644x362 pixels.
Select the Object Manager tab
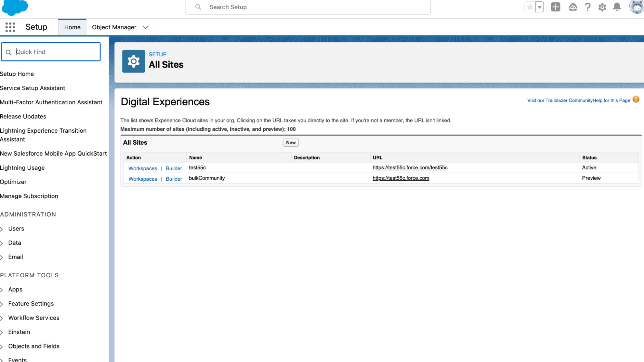[114, 27]
